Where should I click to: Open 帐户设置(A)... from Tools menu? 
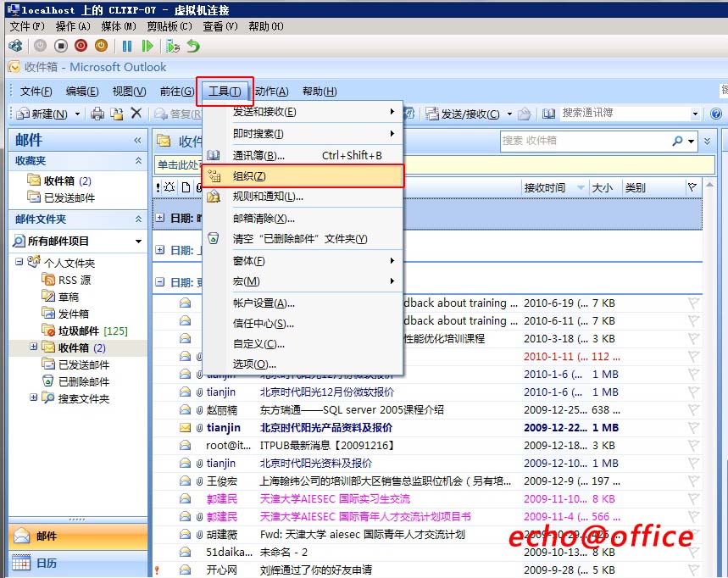tap(303, 303)
